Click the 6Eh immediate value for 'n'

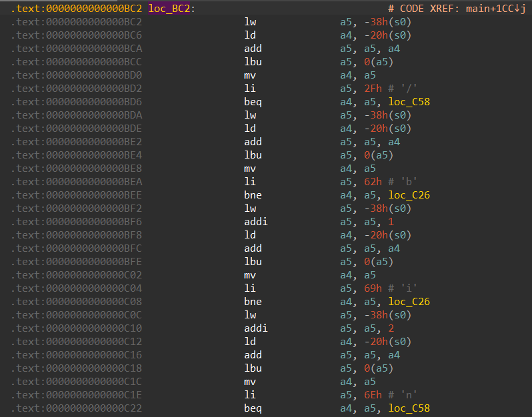coord(371,395)
